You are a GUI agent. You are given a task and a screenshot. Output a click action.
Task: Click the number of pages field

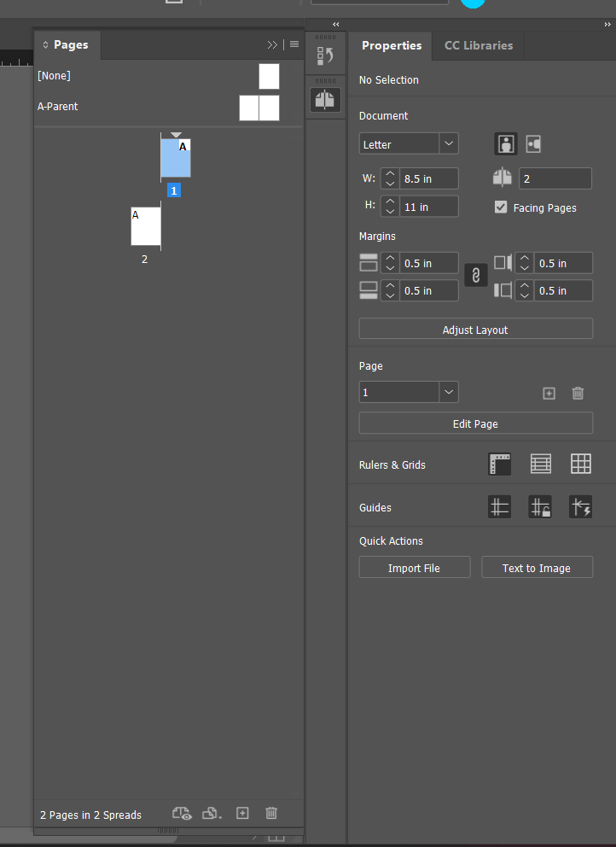point(555,178)
